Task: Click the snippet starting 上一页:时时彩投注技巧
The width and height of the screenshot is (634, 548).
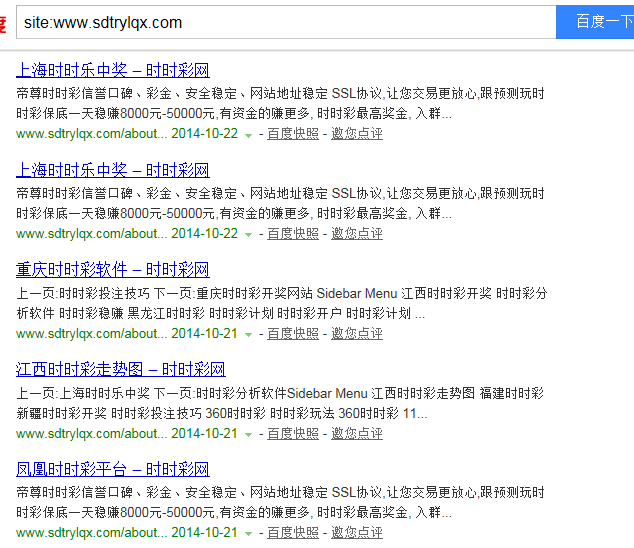Action: tap(281, 303)
